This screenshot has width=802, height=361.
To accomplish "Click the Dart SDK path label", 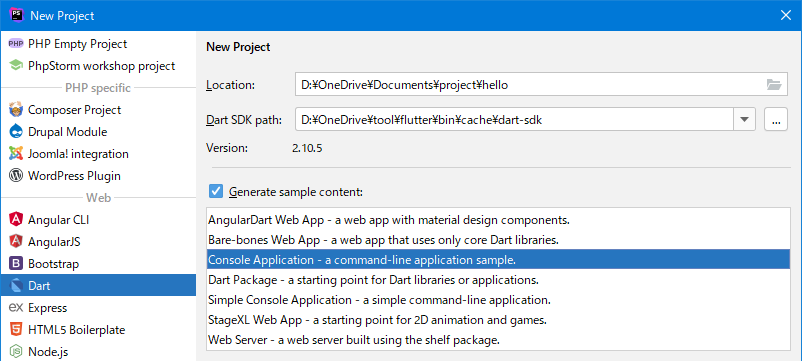I will tap(244, 121).
